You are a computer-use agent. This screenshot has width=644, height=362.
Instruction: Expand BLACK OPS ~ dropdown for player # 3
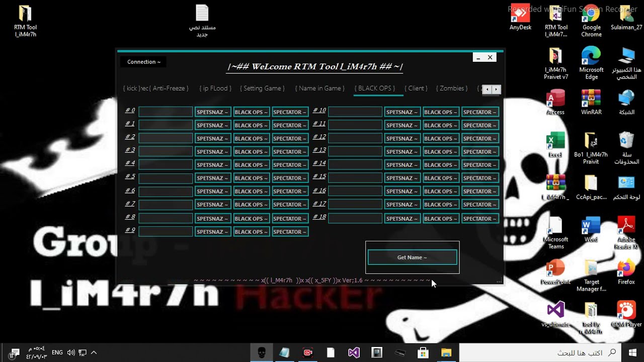tap(252, 151)
